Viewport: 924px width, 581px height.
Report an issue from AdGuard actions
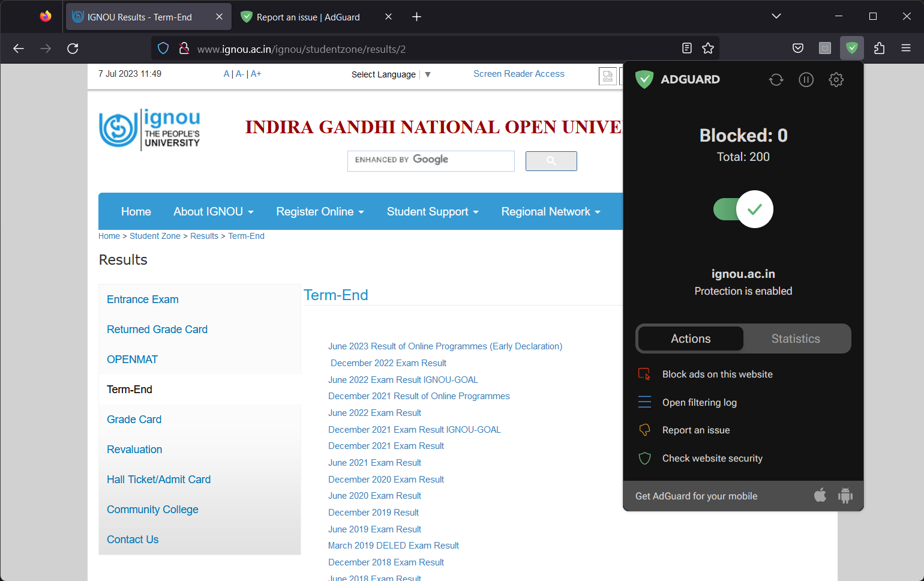click(695, 430)
